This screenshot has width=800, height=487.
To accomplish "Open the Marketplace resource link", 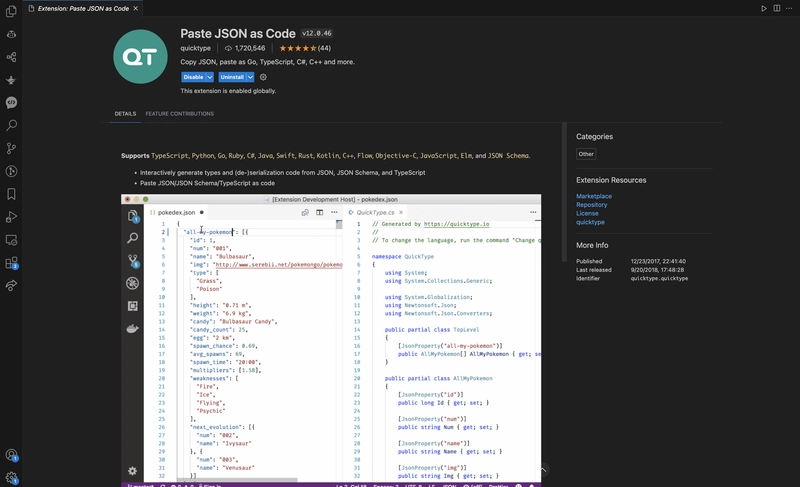I will point(594,196).
